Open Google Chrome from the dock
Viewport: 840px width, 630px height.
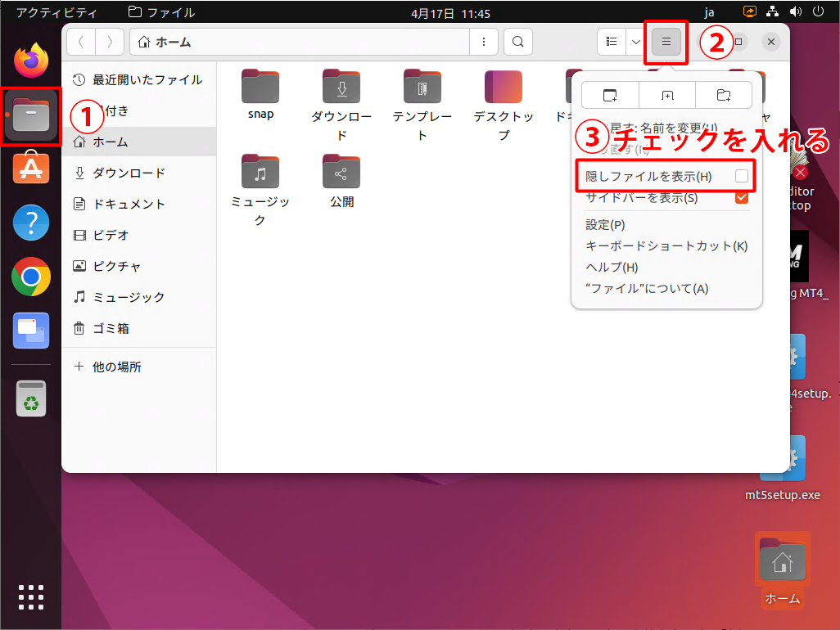tap(31, 277)
